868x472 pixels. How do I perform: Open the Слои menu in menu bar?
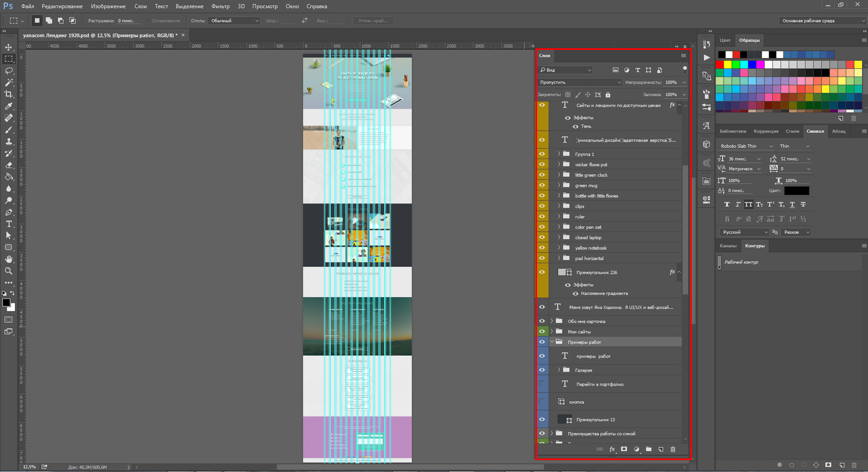[x=141, y=7]
